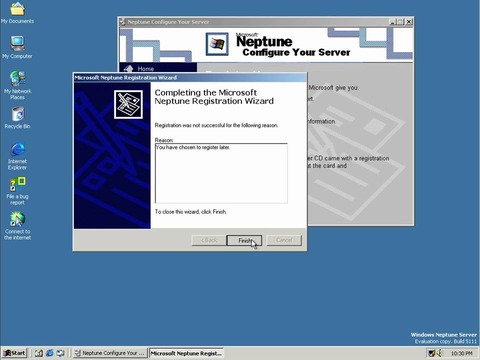Image resolution: width=480 pixels, height=360 pixels.
Task: Minimize the Neptune Configure Your Server window
Action: (x=393, y=22)
